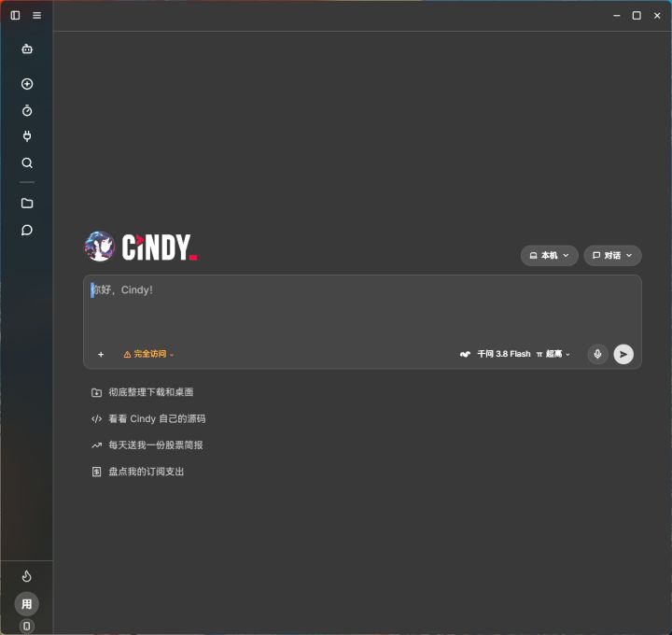Start a new chat with plus circle
The height and width of the screenshot is (635, 672).
(27, 84)
